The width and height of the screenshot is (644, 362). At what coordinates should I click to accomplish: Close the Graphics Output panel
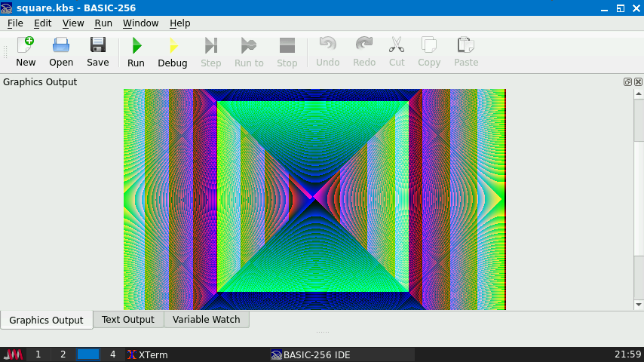click(638, 82)
